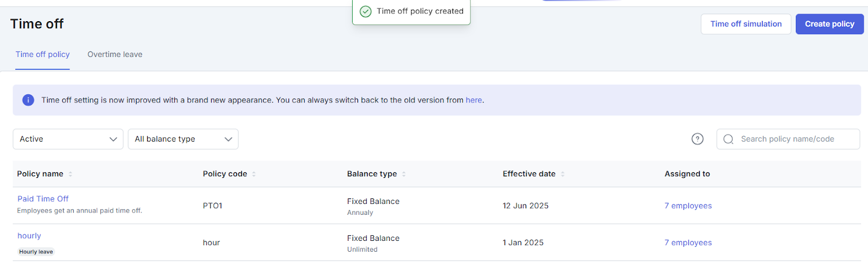Select the Time off policy tab
Screen dimensions: 868x262
point(42,54)
